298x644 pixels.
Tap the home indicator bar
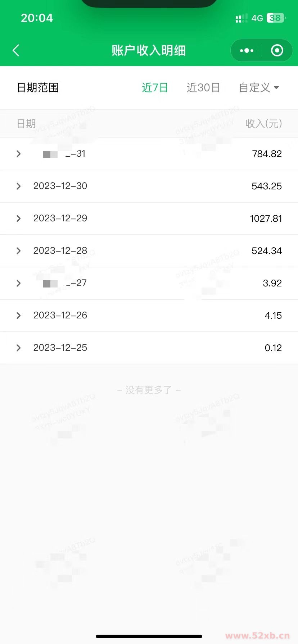149,636
